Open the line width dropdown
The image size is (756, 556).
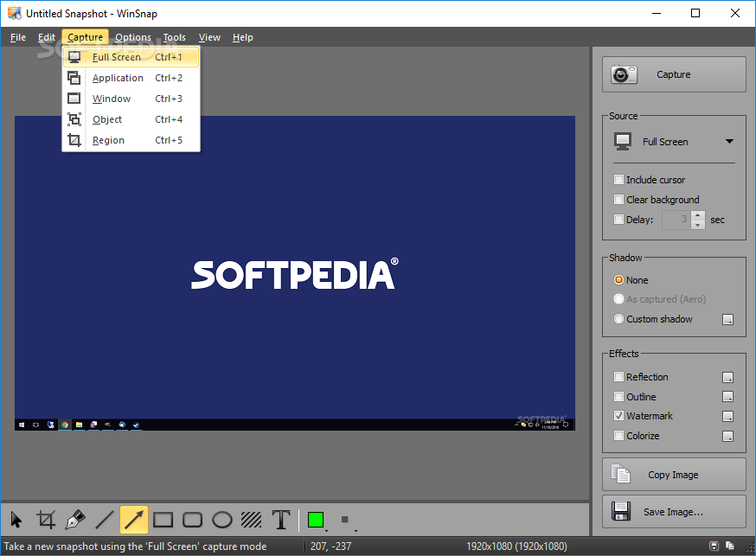(x=356, y=530)
